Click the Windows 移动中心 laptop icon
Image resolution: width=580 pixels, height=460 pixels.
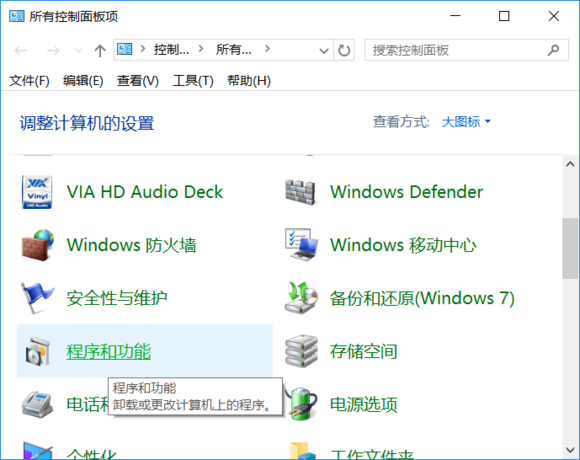(301, 245)
